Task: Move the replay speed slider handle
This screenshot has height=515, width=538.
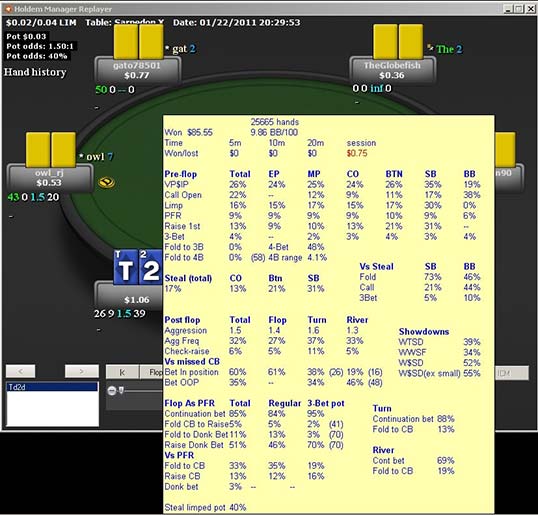Action: click(x=121, y=390)
